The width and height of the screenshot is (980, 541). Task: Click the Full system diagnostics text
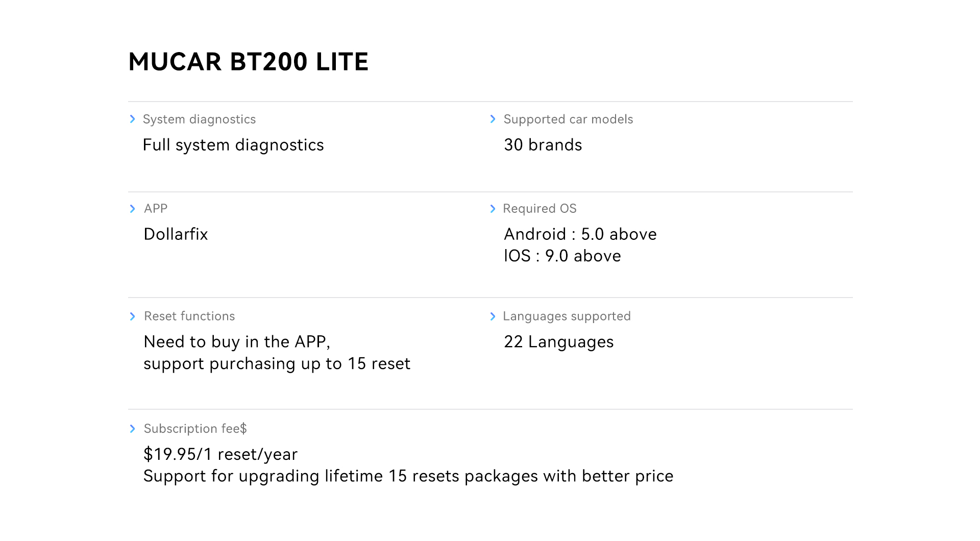233,145
